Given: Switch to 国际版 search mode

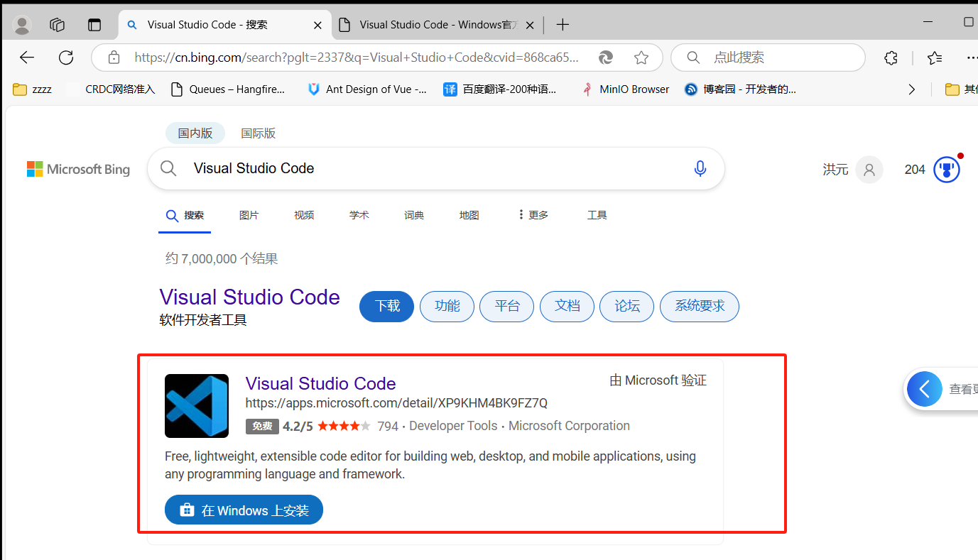Looking at the screenshot, I should coord(259,133).
